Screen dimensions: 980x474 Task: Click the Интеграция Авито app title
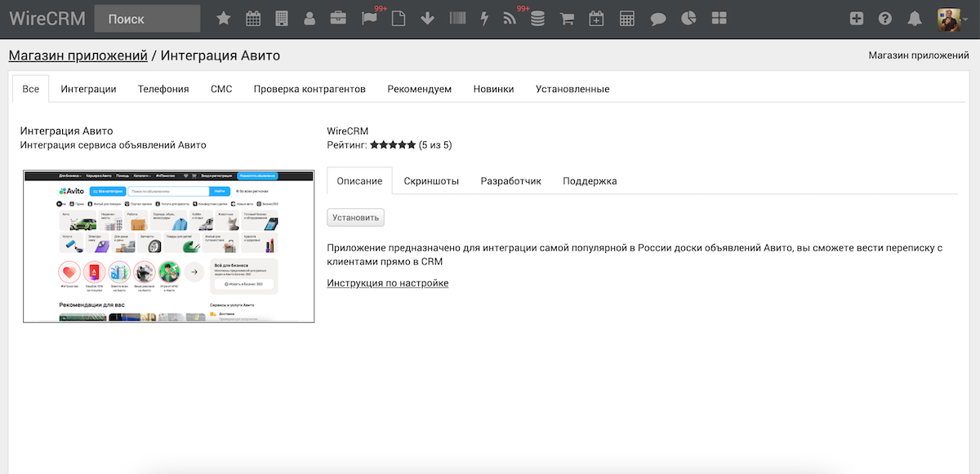(x=67, y=131)
